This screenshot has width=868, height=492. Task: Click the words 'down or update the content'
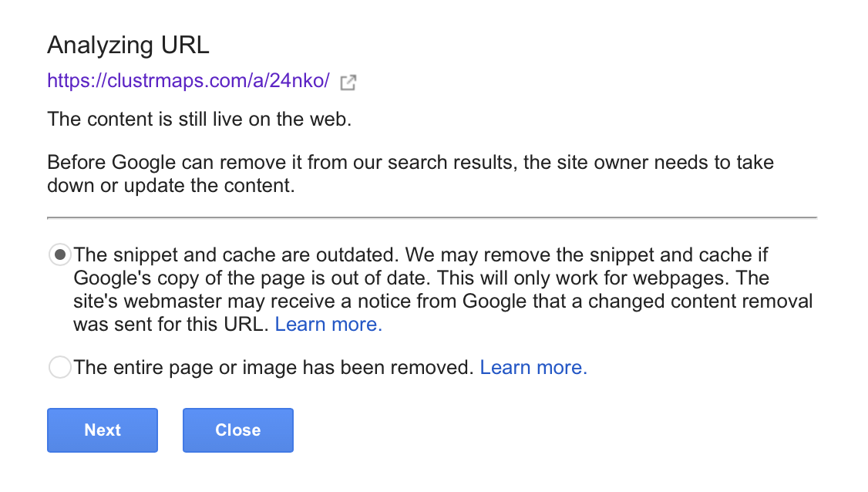tap(171, 187)
